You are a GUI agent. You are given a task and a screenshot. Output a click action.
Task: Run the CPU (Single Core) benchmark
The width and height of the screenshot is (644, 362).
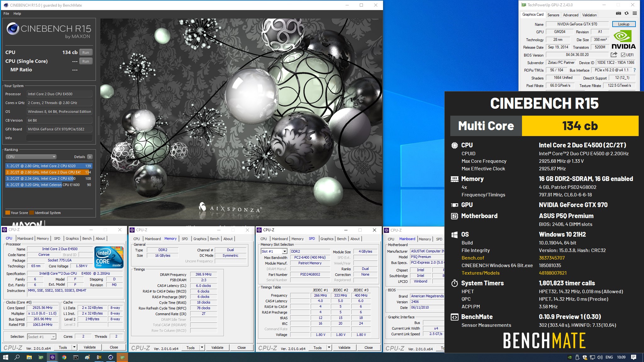(86, 61)
